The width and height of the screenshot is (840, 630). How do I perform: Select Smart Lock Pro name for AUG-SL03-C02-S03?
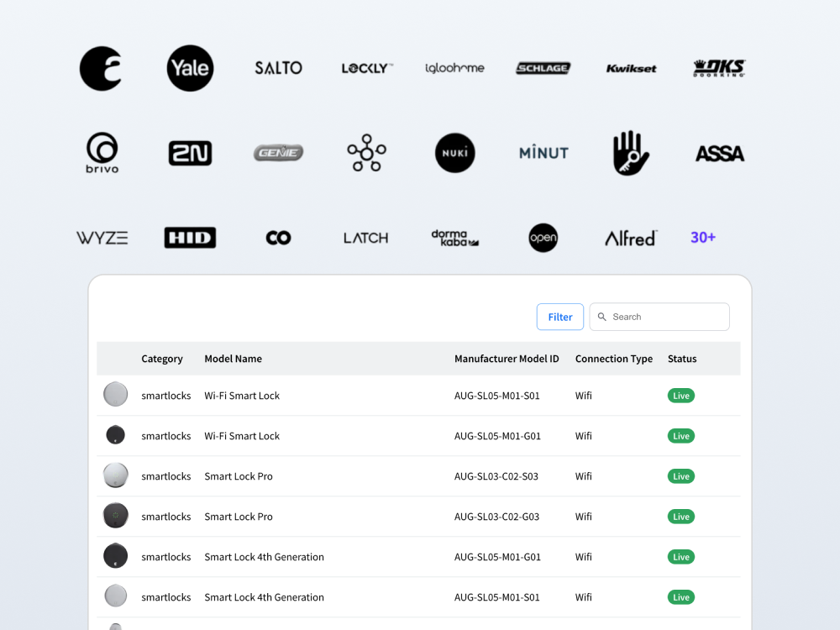239,476
